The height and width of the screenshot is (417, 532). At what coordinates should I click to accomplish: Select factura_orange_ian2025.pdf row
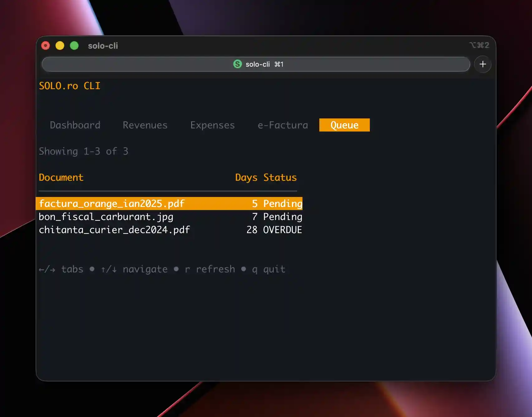point(112,204)
